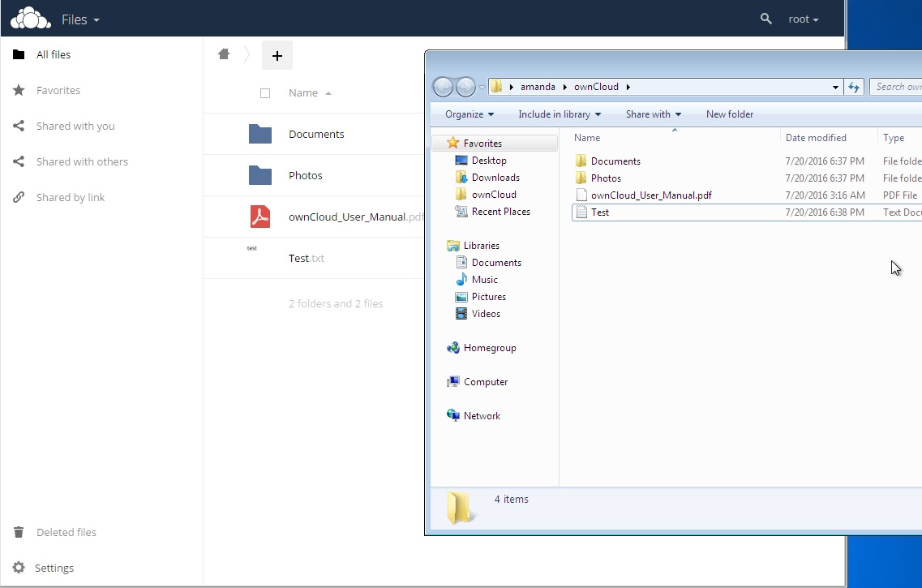This screenshot has width=922, height=588.
Task: Select Test file in Explorer list
Action: point(600,212)
